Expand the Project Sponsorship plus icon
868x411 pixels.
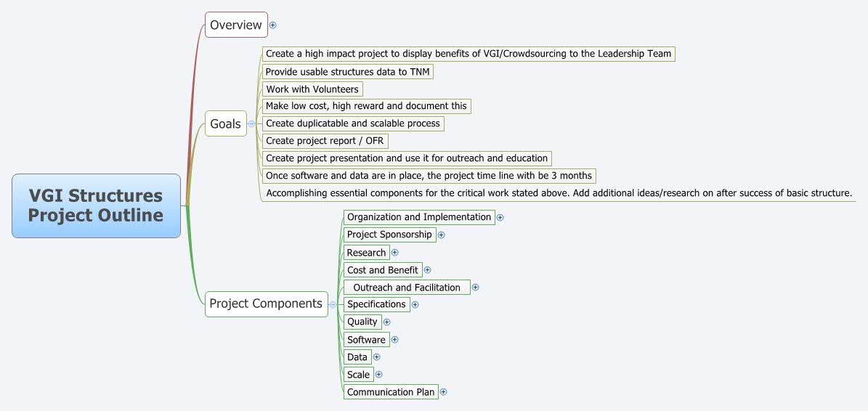441,235
